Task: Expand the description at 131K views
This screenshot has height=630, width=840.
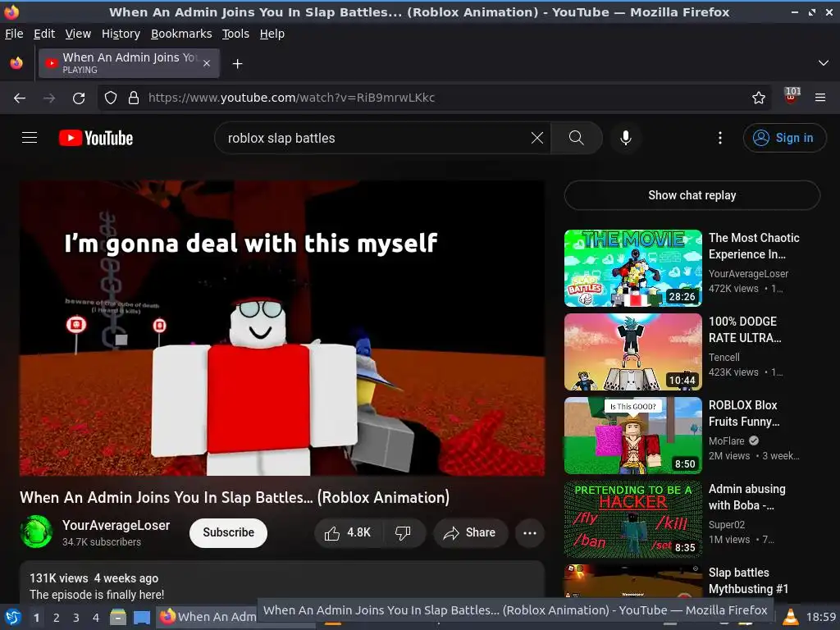Action: pos(282,584)
